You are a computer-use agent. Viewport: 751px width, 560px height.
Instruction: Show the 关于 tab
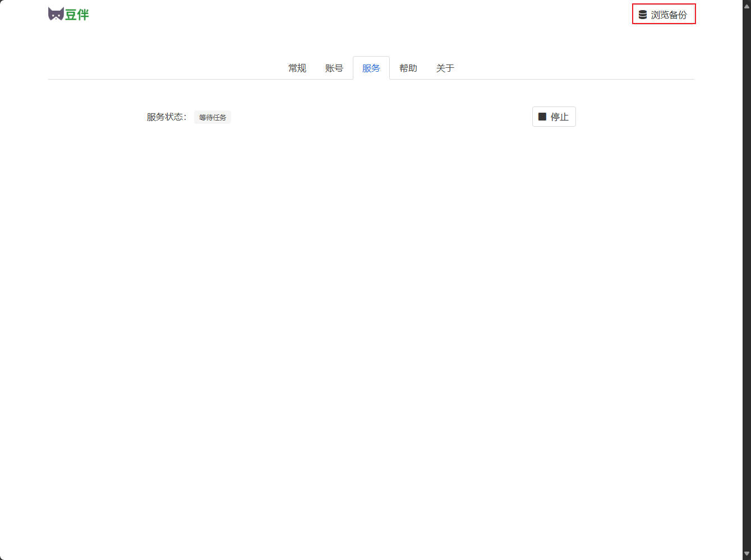click(x=445, y=68)
